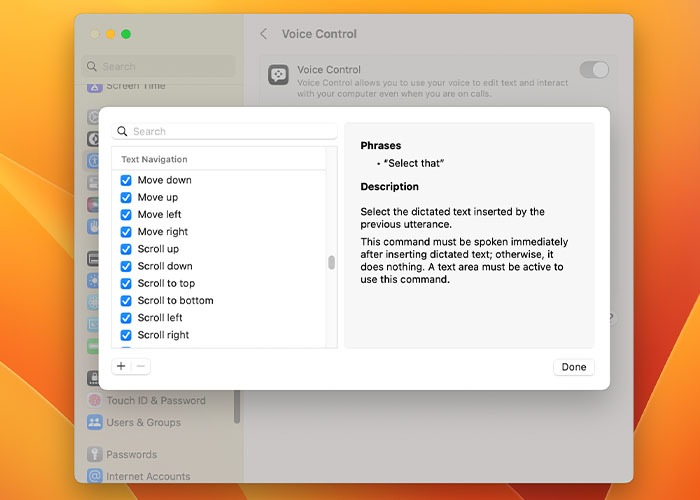Focus the commands search field in dialog

click(225, 131)
